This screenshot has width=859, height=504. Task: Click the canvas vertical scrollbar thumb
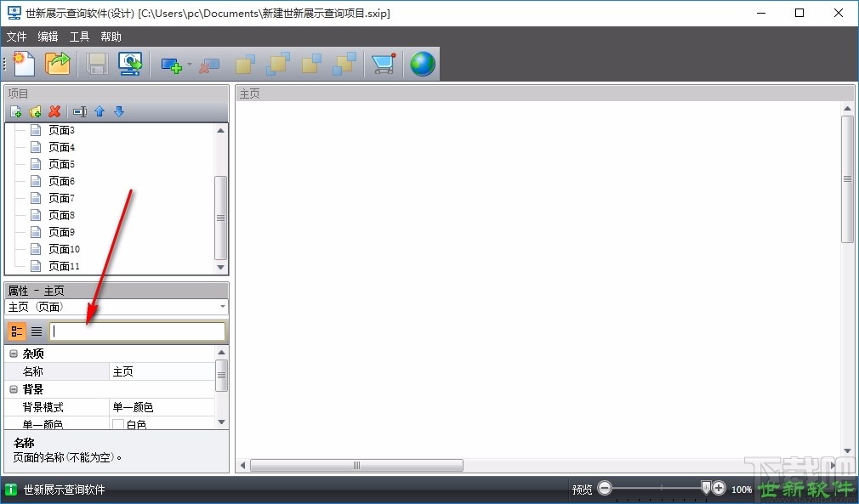click(x=847, y=179)
